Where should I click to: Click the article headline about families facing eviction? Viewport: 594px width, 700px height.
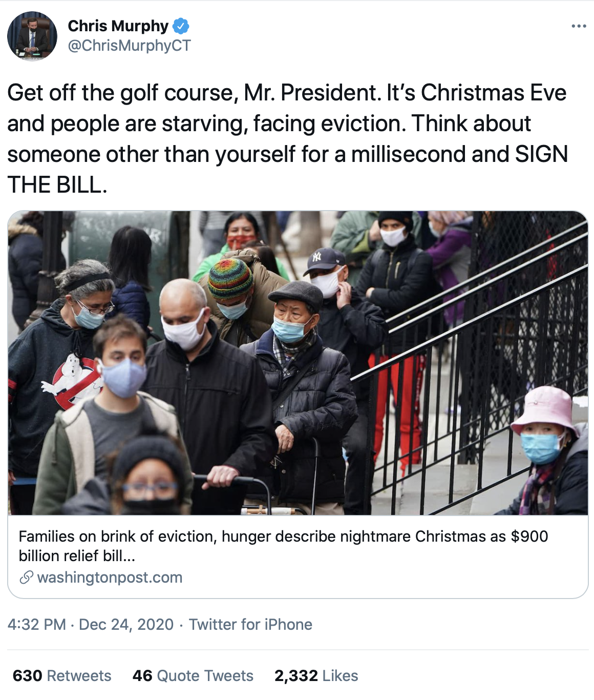[x=283, y=537]
